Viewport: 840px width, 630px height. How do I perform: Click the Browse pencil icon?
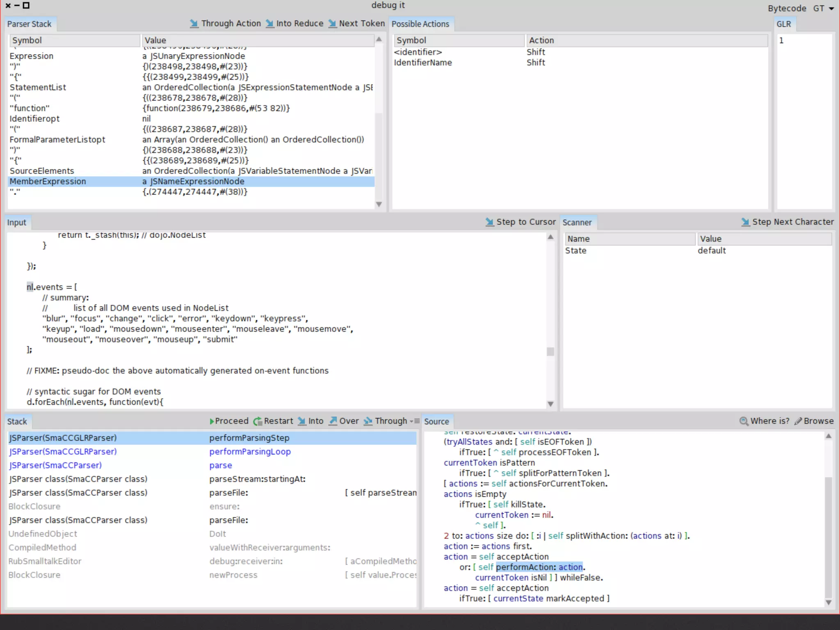pos(798,421)
